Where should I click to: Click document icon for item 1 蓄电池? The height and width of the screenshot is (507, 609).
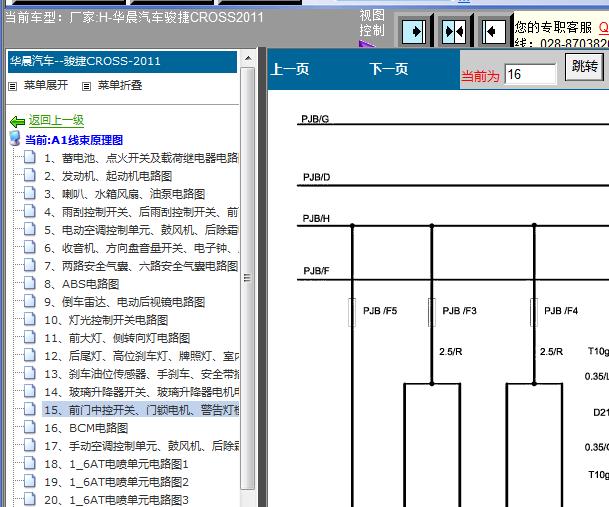pos(30,157)
